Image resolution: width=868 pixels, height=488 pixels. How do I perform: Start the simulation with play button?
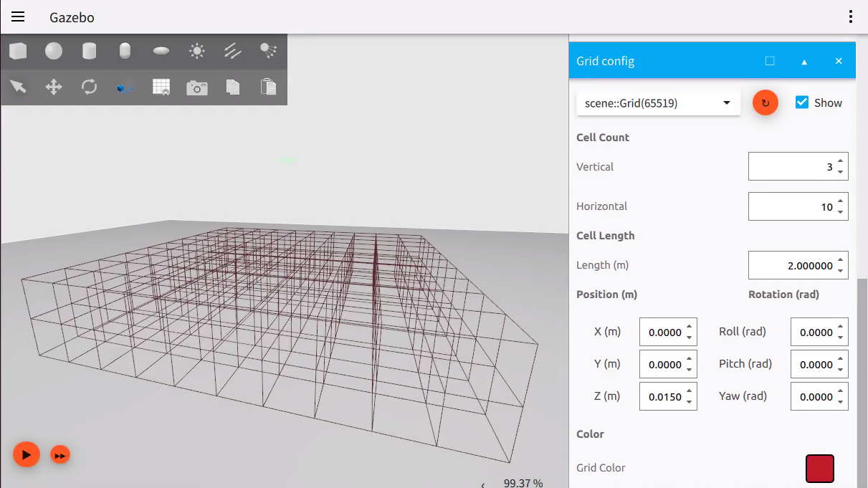click(x=26, y=454)
